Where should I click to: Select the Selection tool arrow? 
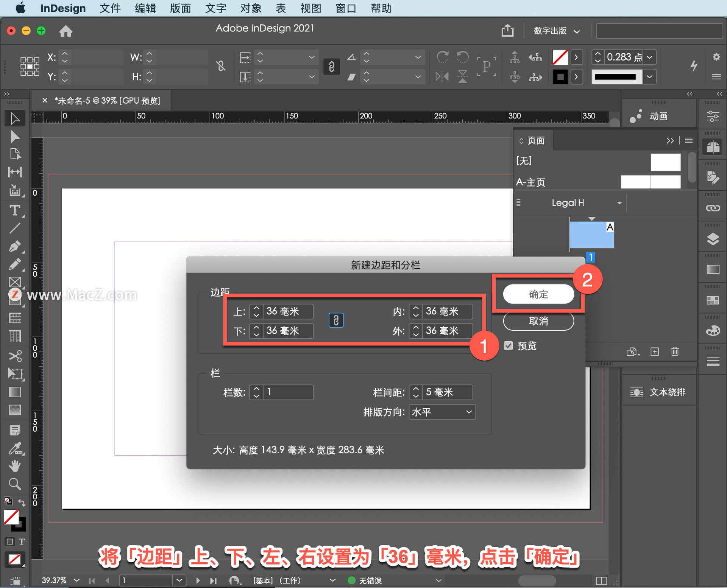[15, 119]
